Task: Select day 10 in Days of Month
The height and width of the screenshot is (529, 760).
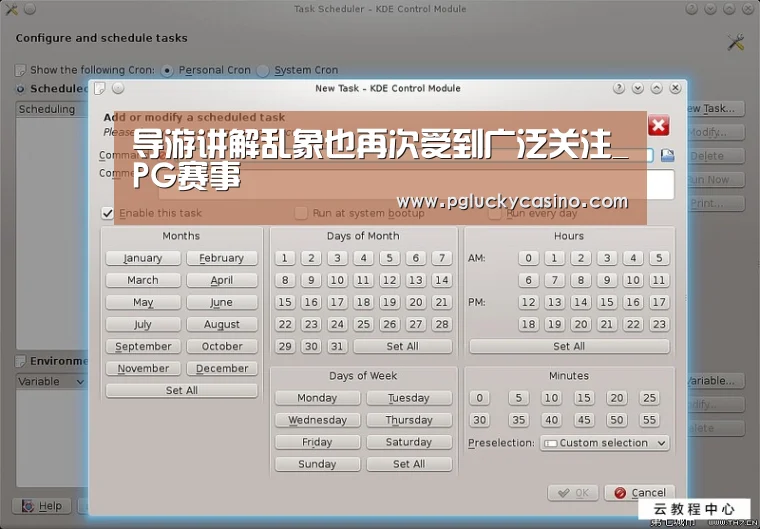Action: (x=337, y=280)
